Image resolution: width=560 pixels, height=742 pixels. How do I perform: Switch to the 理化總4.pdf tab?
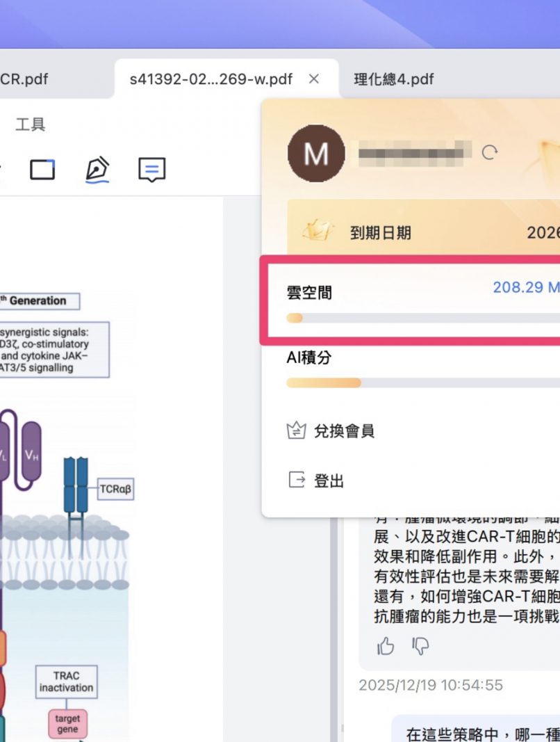tap(394, 79)
